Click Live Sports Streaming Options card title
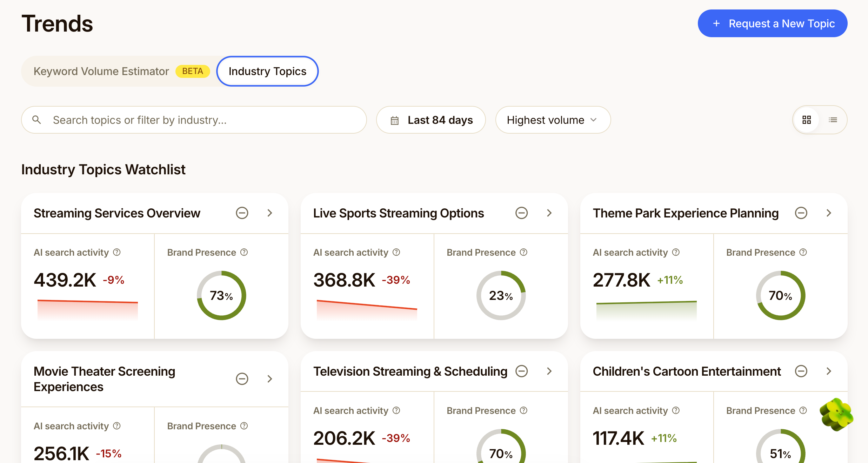The height and width of the screenshot is (463, 868). pos(399,213)
